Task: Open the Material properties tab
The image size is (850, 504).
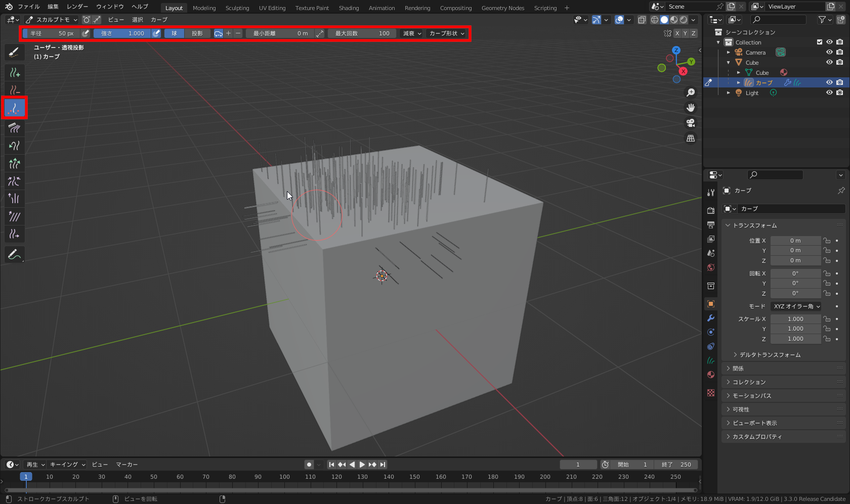Action: (711, 375)
